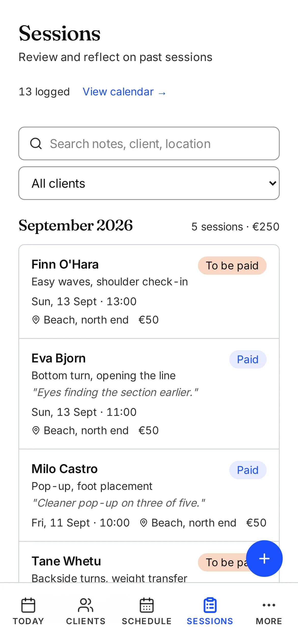
Task: Click the search notes input field
Action: point(149,143)
